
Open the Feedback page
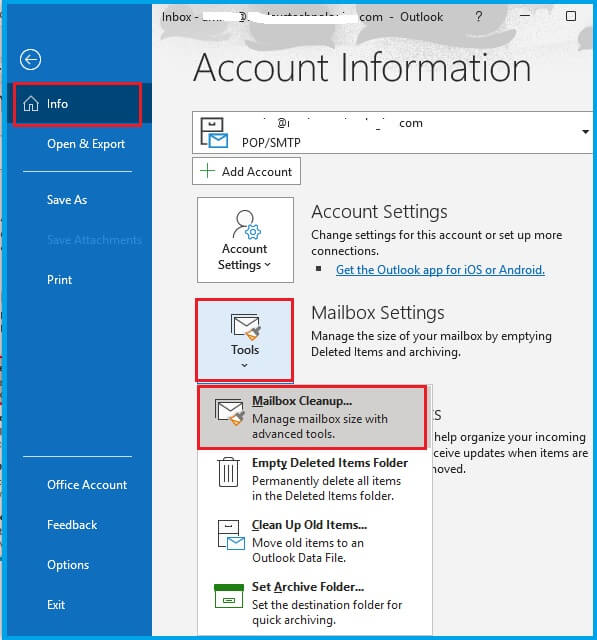(72, 524)
